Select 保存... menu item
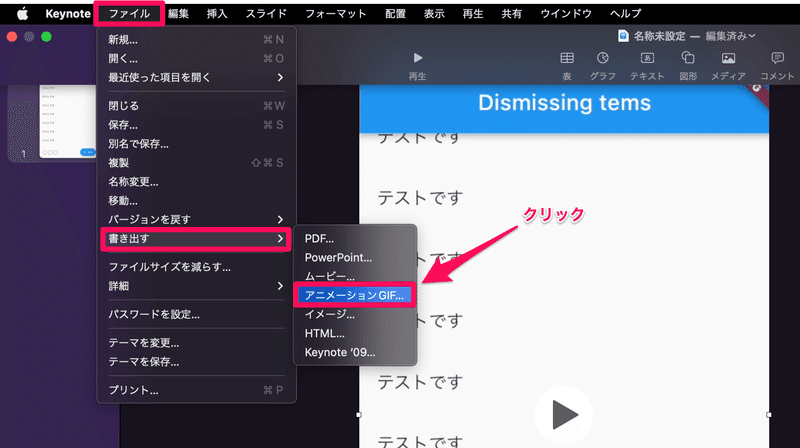This screenshot has height=448, width=800. click(196, 125)
